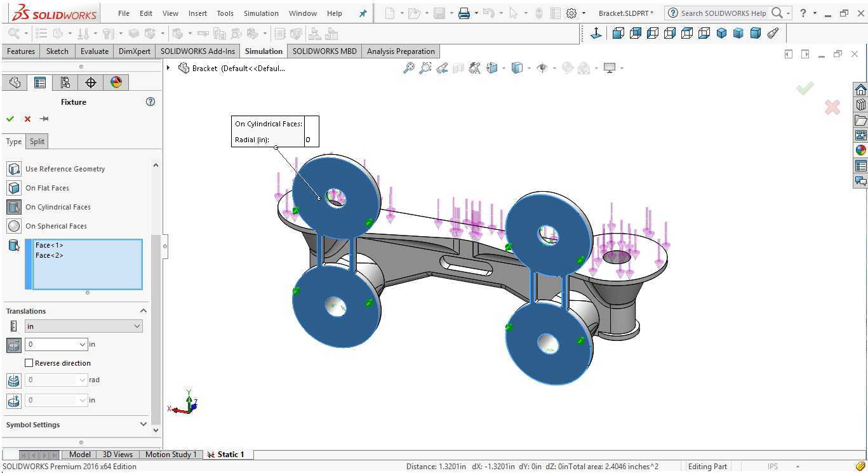Expand Symbol Settings section

[144, 425]
